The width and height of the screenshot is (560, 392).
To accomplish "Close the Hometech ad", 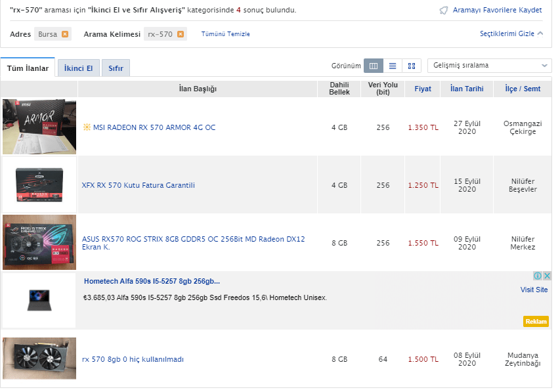I will pyautogui.click(x=547, y=276).
